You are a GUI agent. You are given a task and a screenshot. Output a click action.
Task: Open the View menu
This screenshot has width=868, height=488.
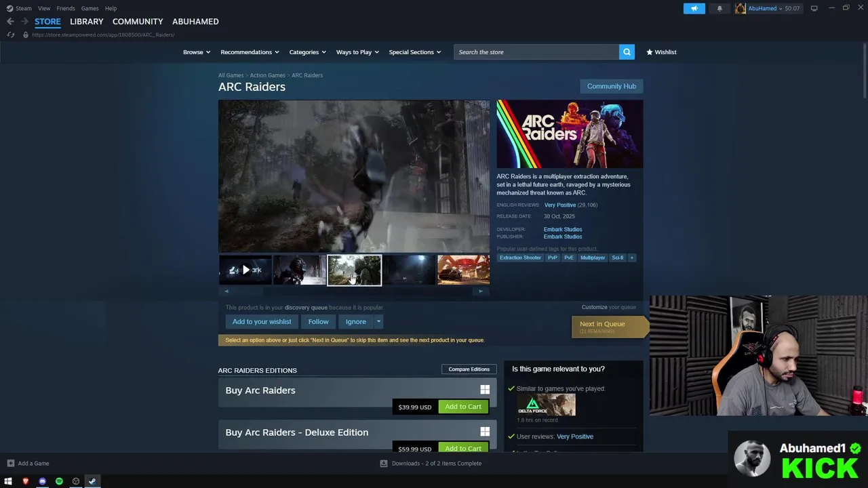tap(44, 8)
